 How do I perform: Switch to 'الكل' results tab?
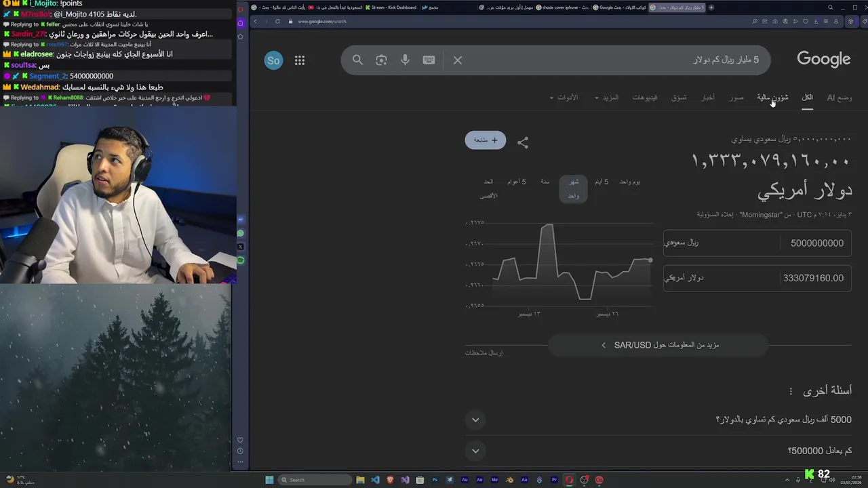[807, 98]
